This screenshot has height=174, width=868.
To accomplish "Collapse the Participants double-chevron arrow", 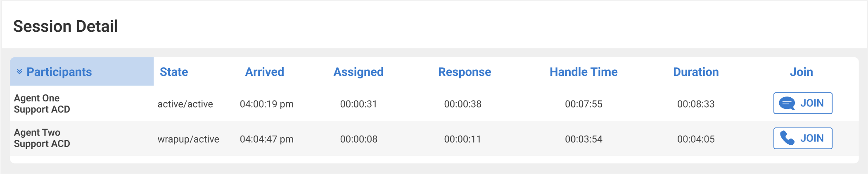I will coord(19,72).
